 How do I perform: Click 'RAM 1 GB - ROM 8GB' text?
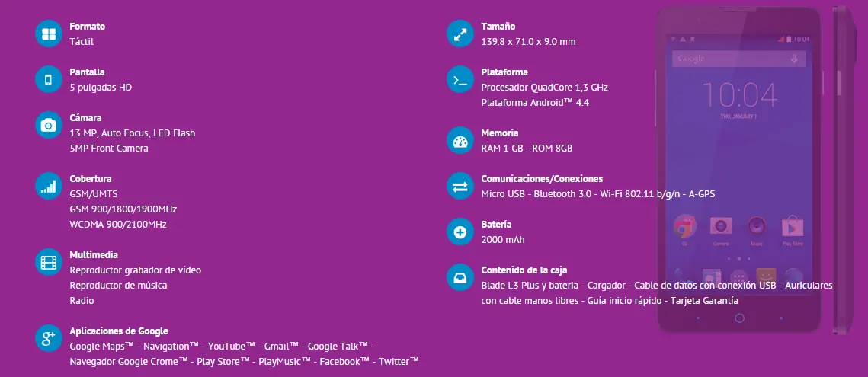coord(527,149)
